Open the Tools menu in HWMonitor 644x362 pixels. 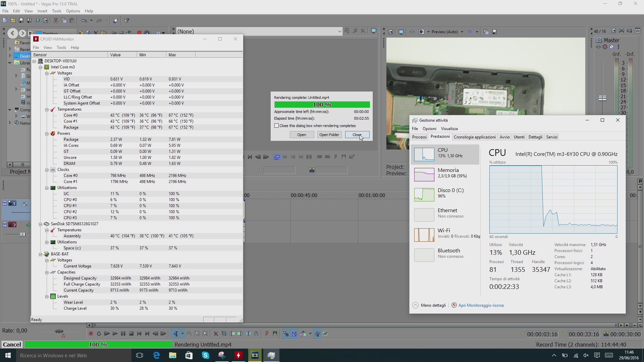61,48
